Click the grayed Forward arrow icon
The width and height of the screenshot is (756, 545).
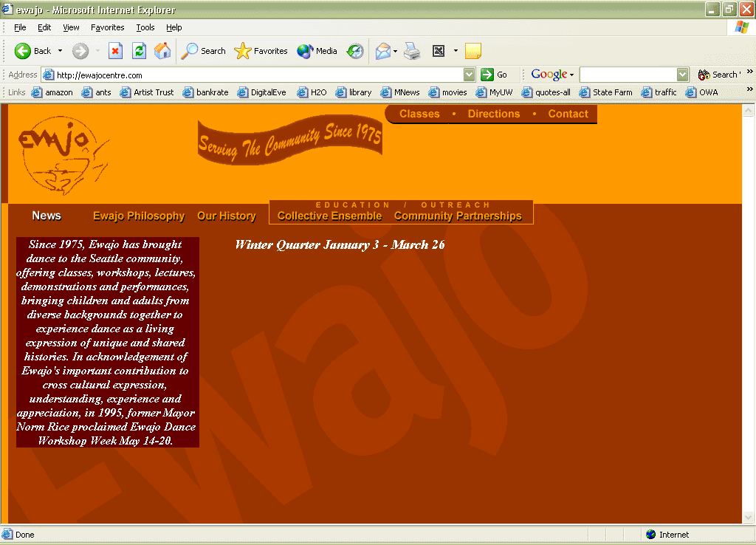80,51
